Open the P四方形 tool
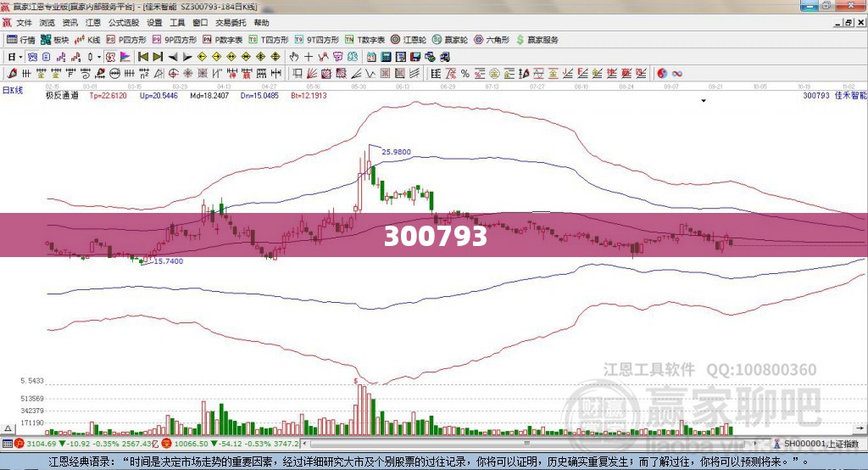Viewport: 868px width, 470px height. 126,40
